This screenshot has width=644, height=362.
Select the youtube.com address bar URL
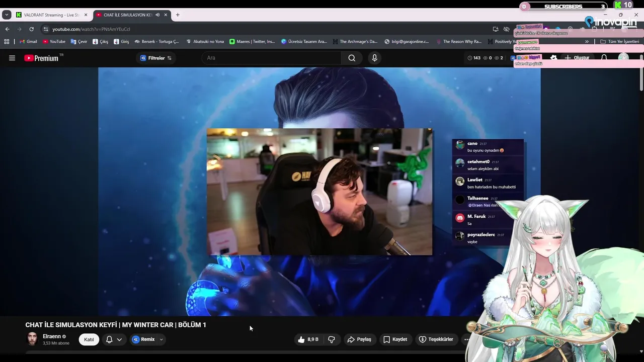pos(91,29)
